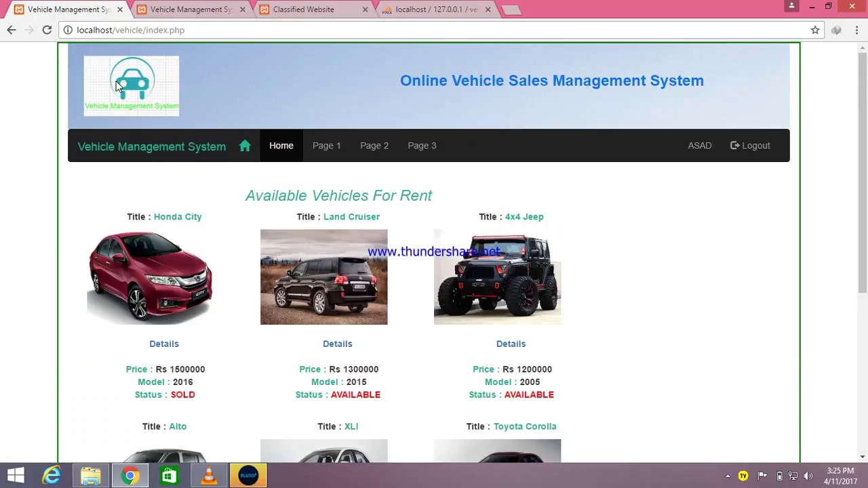Click Rs 1500000 price text
Viewport: 868px width, 488px height.
tap(180, 369)
